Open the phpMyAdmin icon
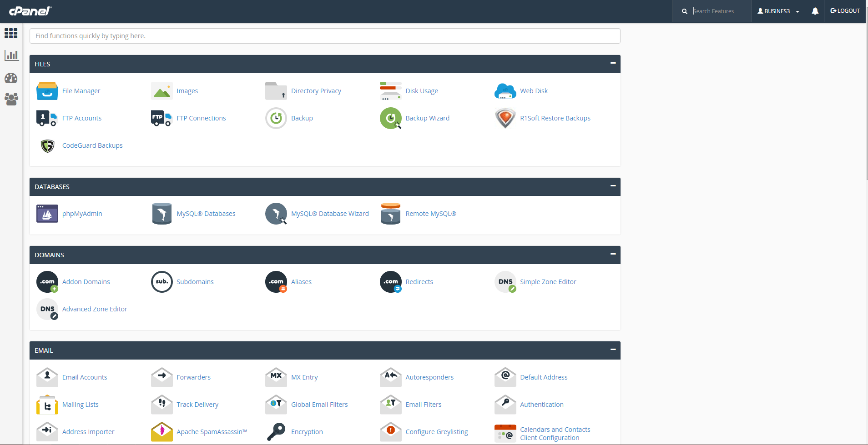 tap(47, 214)
